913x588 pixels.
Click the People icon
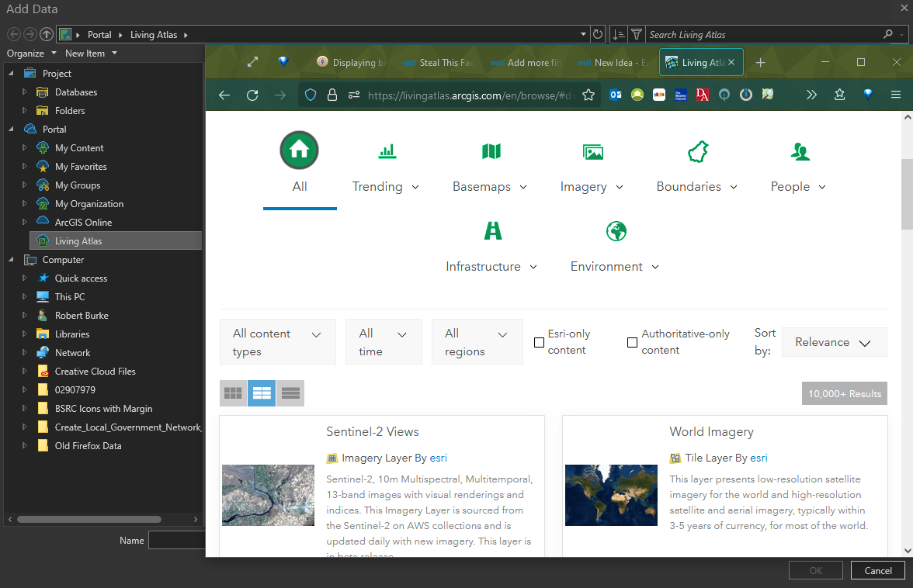tap(800, 151)
